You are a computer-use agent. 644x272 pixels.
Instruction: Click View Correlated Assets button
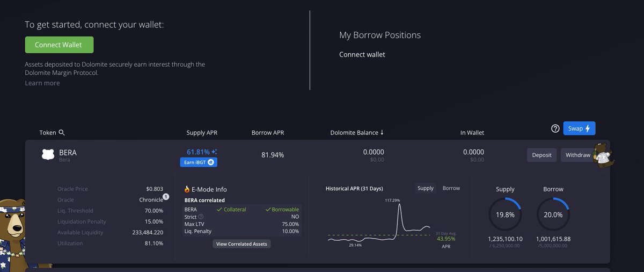(x=241, y=244)
